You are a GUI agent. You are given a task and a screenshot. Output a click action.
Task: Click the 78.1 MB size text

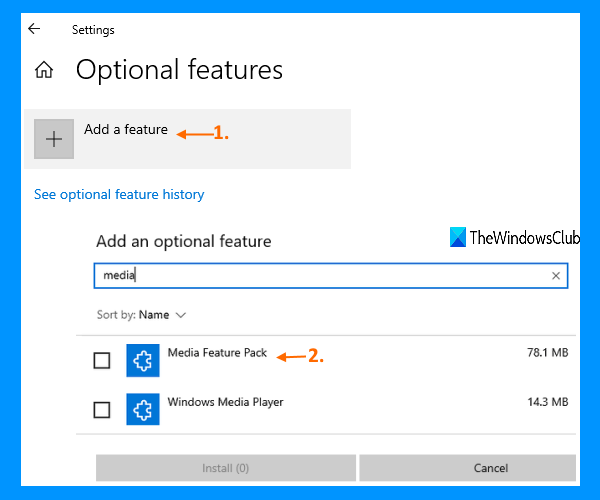[547, 353]
